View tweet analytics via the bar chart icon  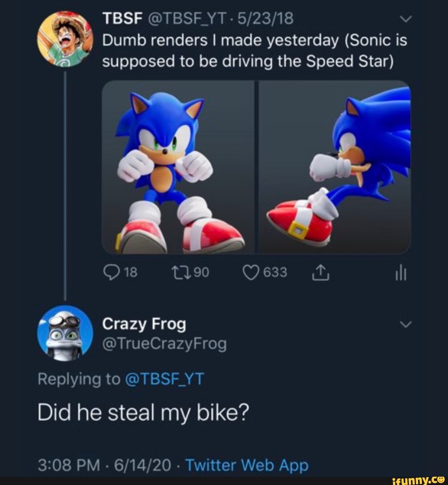(401, 273)
